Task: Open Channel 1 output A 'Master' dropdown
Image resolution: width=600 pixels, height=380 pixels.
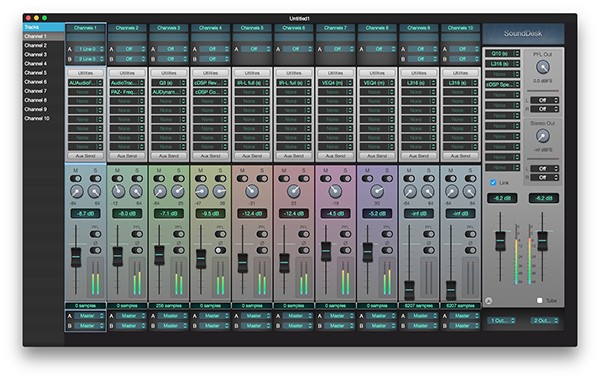Action: point(89,316)
